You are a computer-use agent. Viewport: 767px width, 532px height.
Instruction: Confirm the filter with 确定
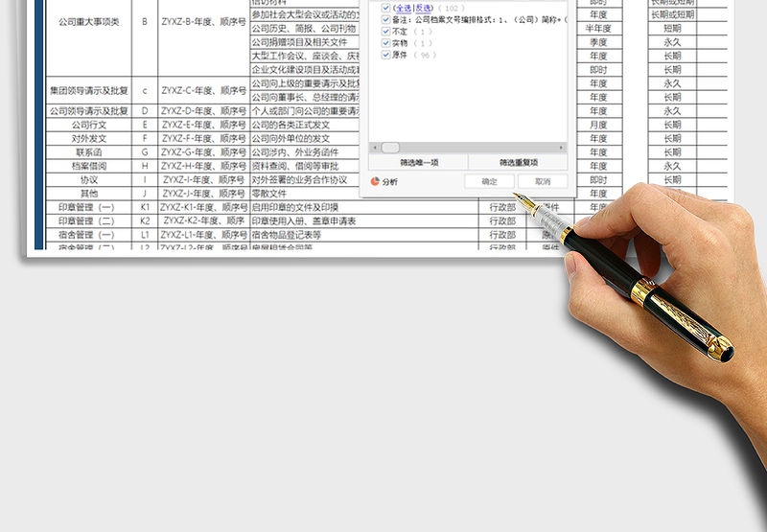489,181
